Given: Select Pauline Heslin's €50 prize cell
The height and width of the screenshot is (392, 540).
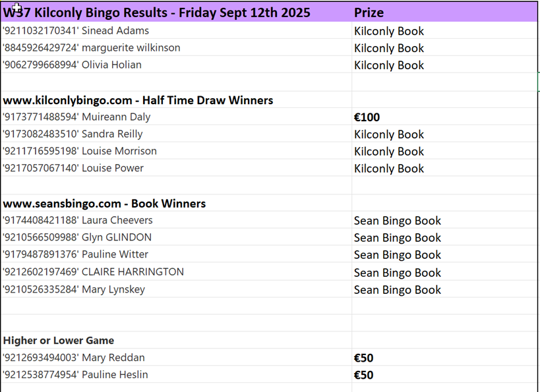Looking at the screenshot, I should (444, 374).
